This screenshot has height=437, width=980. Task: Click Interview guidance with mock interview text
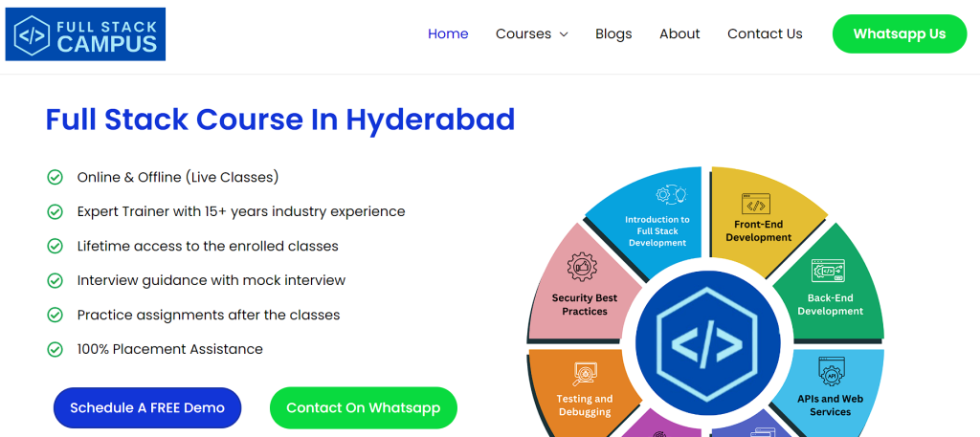(x=212, y=280)
